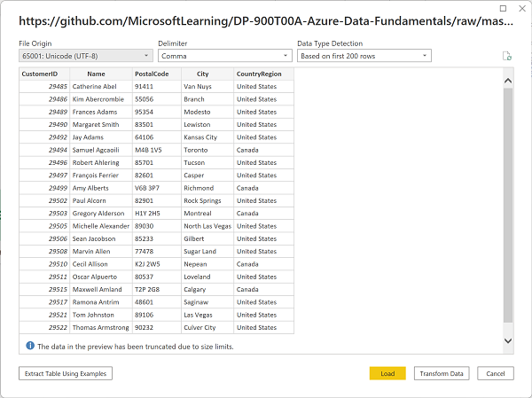Click the cell François Ferrier

(x=101, y=176)
